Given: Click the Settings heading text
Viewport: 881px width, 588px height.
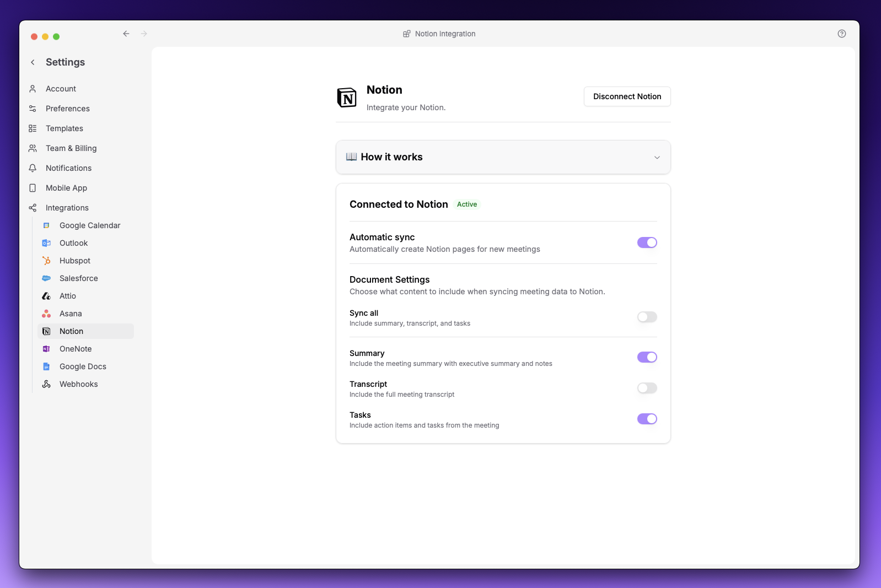Looking at the screenshot, I should pyautogui.click(x=65, y=62).
